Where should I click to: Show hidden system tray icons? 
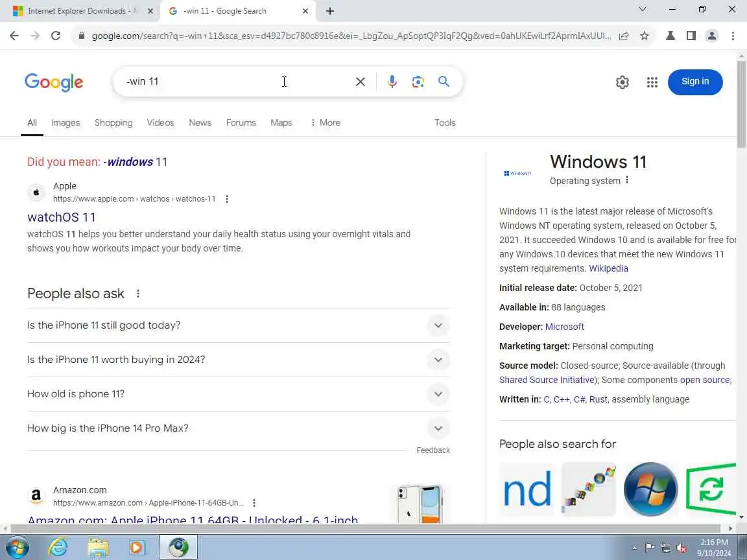pos(634,548)
